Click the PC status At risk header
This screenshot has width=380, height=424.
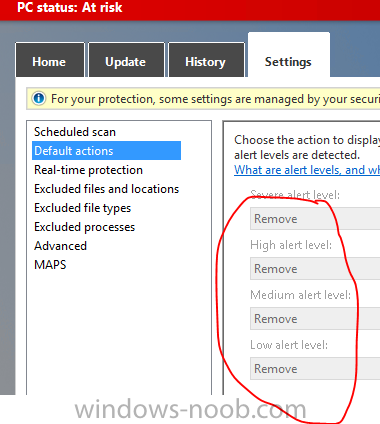coord(70,7)
